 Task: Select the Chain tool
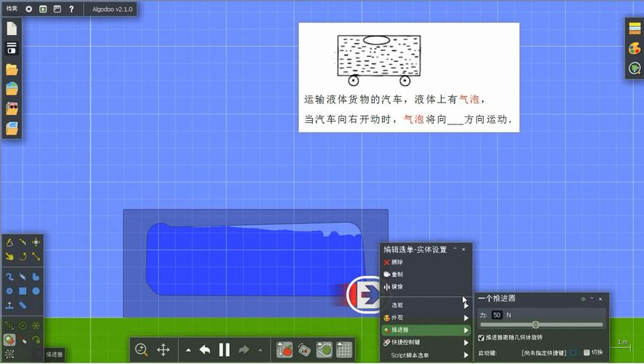coord(23,305)
